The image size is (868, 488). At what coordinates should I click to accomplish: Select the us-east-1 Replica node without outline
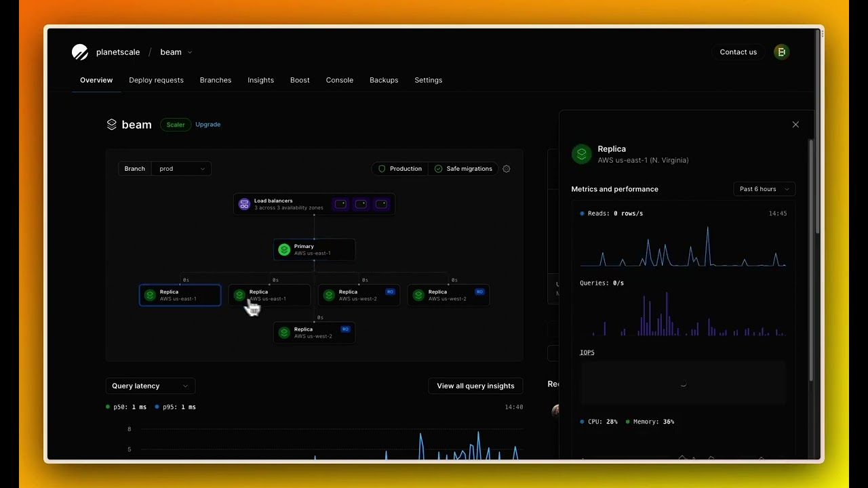[269, 295]
